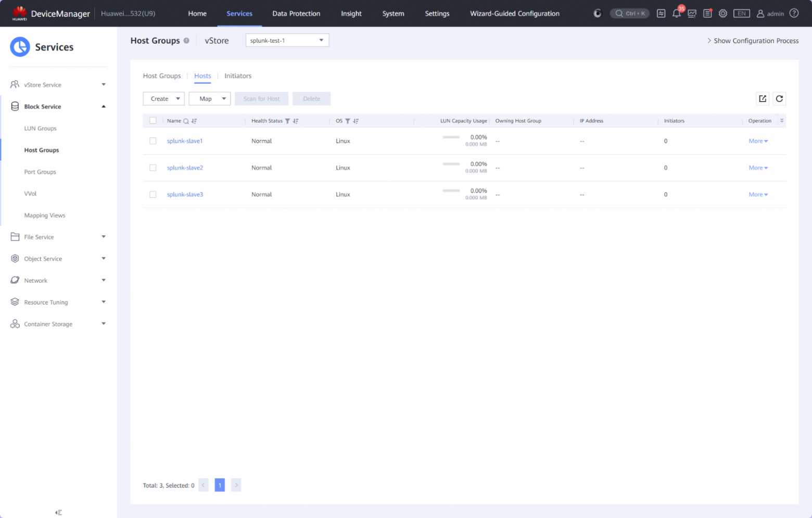Image resolution: width=812 pixels, height=518 pixels.
Task: Click the admin user icon
Action: point(760,14)
